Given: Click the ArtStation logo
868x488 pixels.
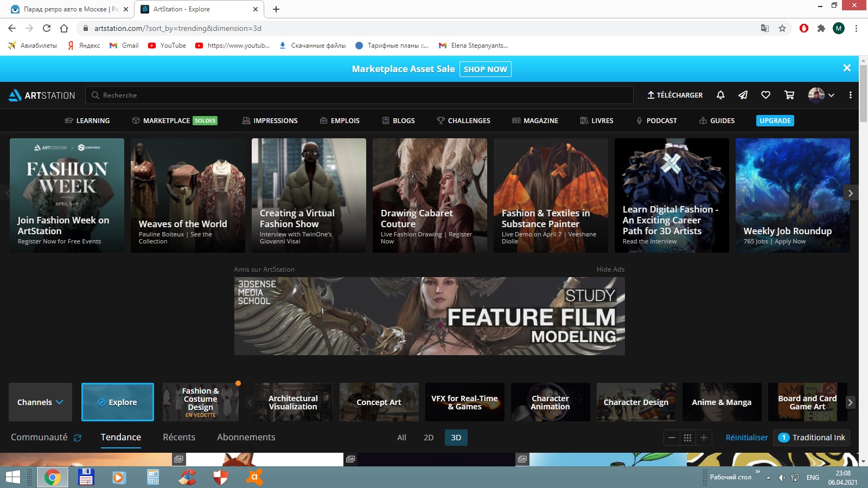Looking at the screenshot, I should point(42,95).
